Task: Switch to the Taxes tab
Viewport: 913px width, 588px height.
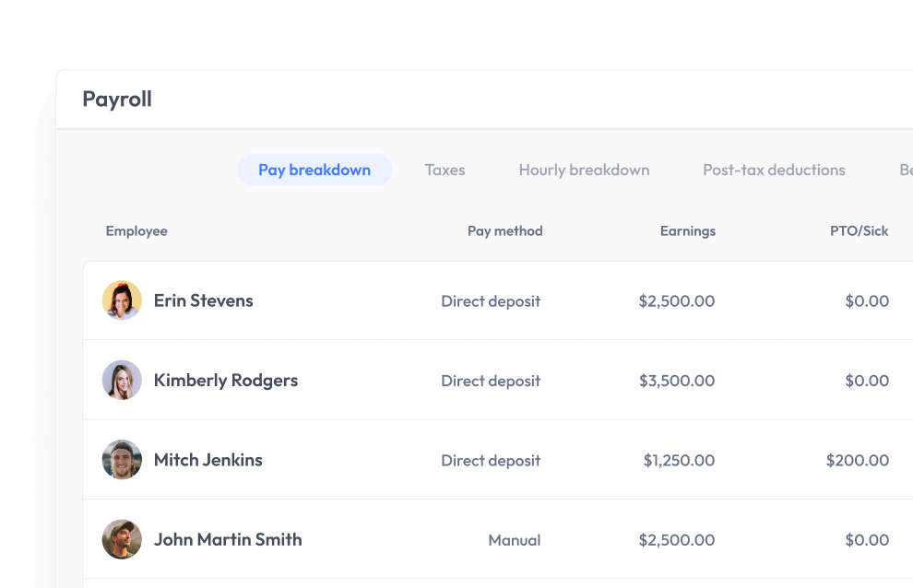Action: pos(445,170)
